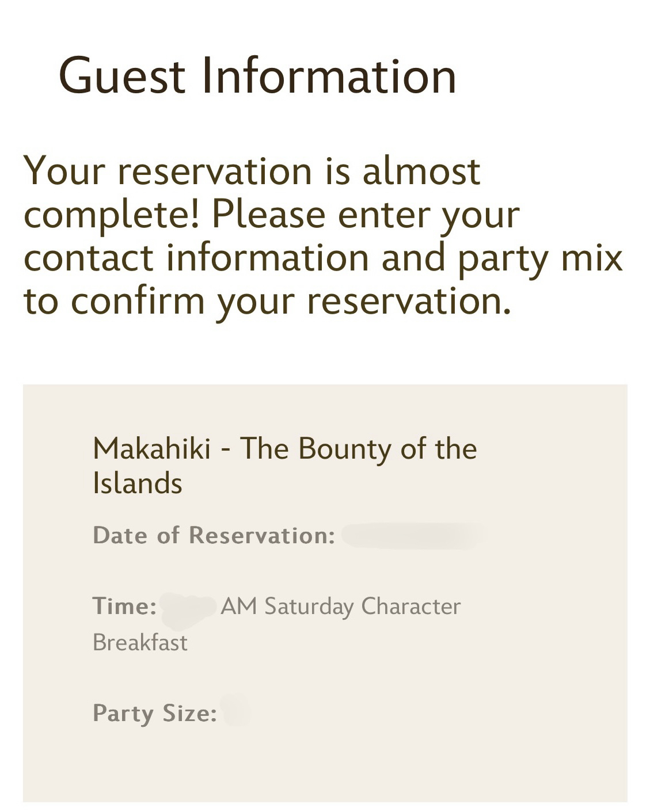
Task: Click the word 'Breakfast'
Action: click(140, 642)
